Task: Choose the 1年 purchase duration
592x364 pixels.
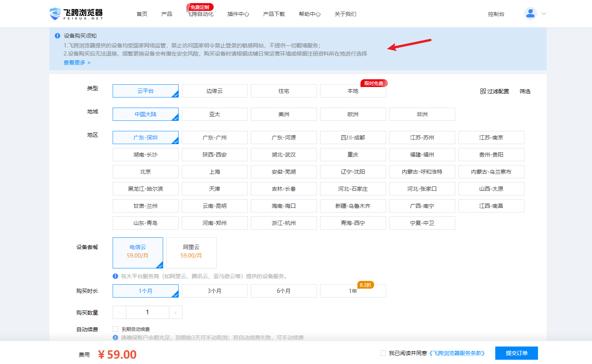Action: click(353, 291)
